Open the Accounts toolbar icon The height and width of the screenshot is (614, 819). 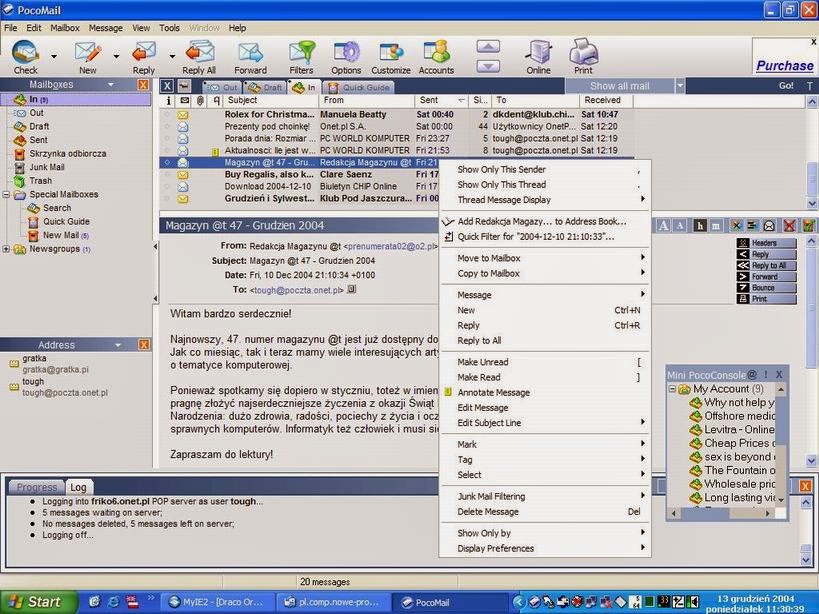click(436, 52)
